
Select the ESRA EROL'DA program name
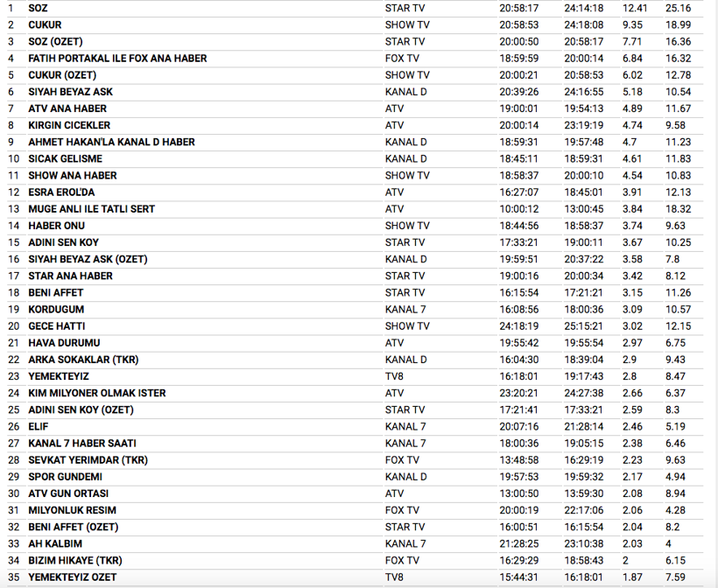pyautogui.click(x=61, y=192)
